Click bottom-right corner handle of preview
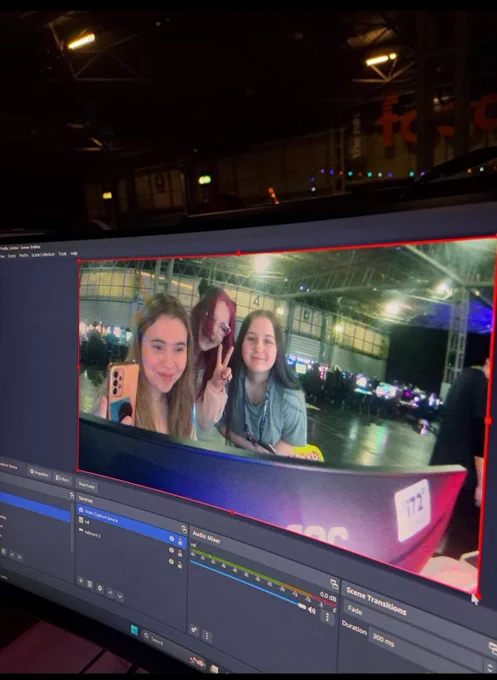497x680 pixels. tap(477, 594)
